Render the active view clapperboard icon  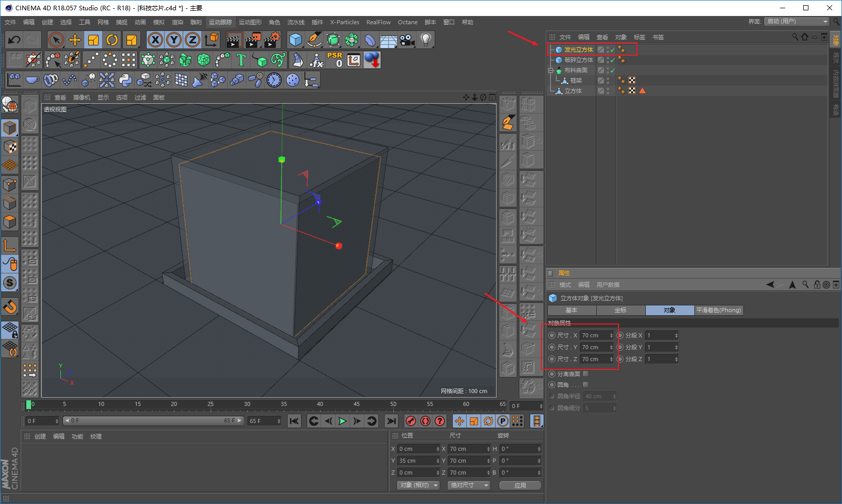pyautogui.click(x=234, y=40)
